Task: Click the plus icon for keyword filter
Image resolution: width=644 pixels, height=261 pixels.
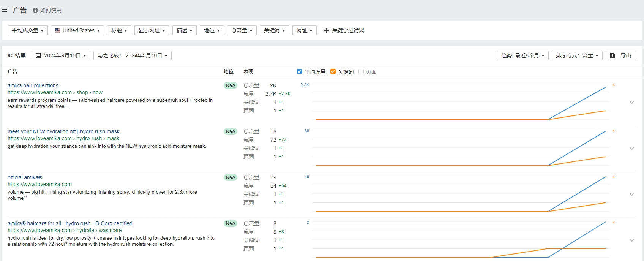Action: point(327,30)
